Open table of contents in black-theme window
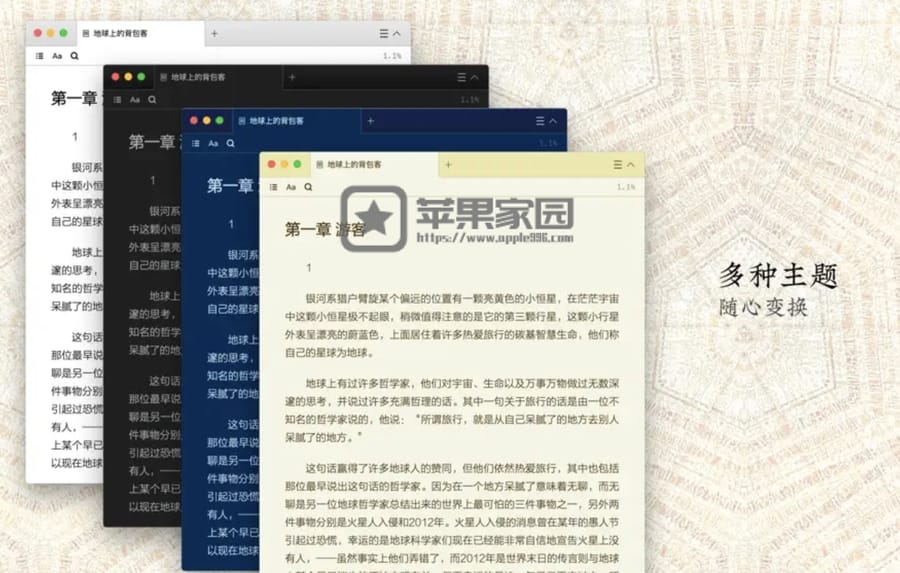Screen dimensions: 900x573 (x=118, y=99)
